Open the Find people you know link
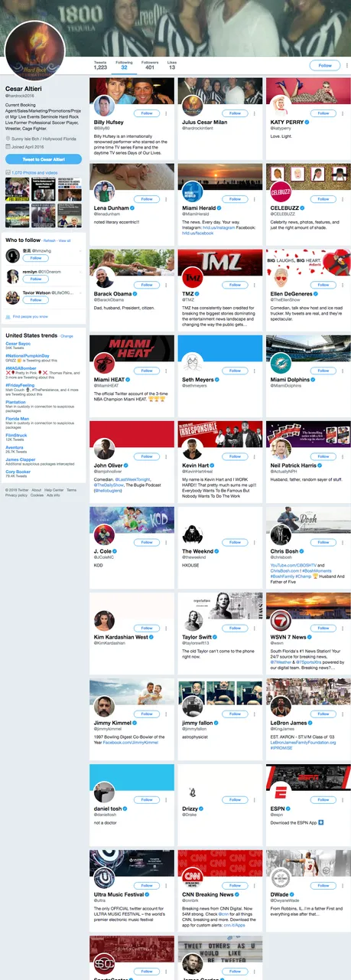 pos(30,316)
